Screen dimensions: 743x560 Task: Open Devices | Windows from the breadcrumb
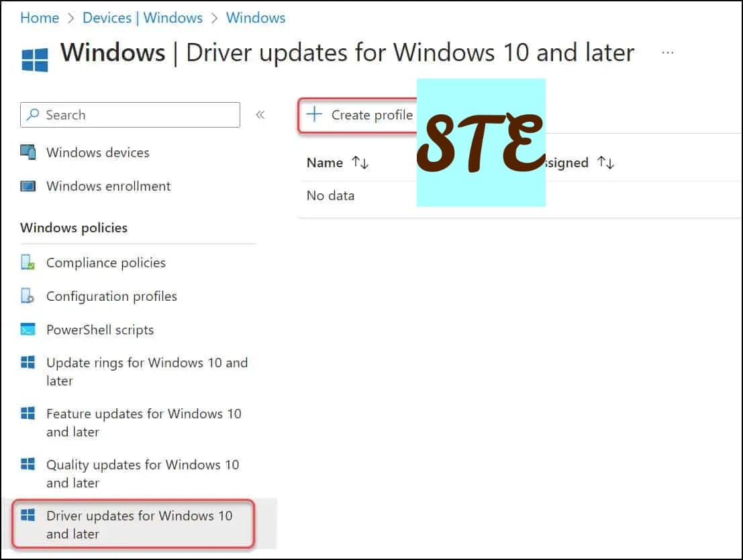tap(142, 17)
